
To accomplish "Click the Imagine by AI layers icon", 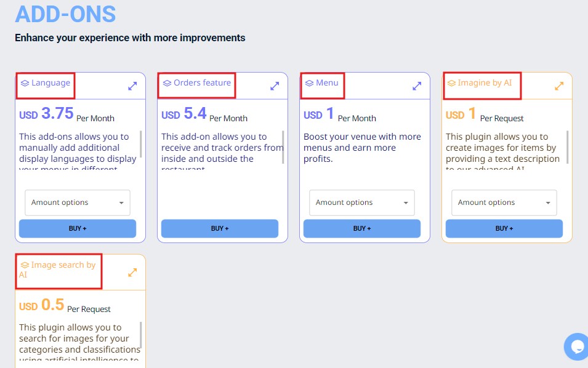I will point(451,83).
